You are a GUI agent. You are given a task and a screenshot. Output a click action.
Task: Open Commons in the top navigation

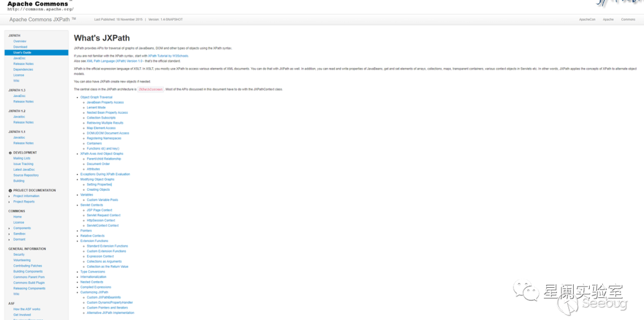(x=628, y=19)
